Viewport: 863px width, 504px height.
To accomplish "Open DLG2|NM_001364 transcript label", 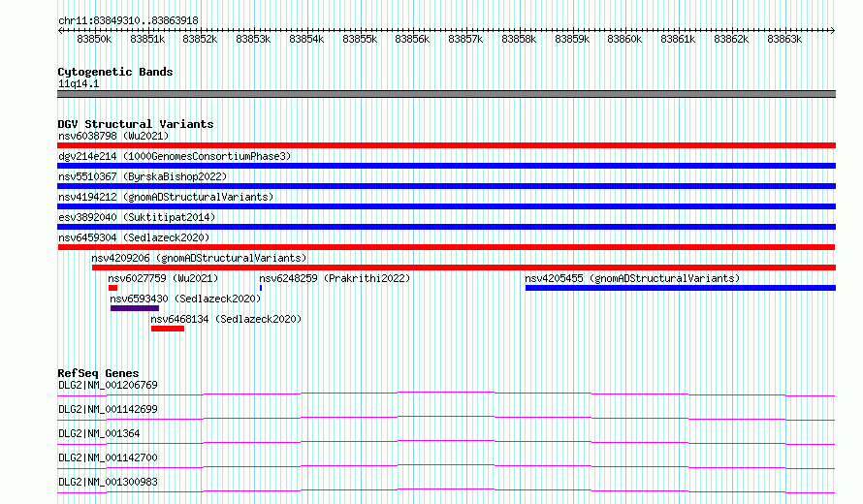I will pos(99,433).
